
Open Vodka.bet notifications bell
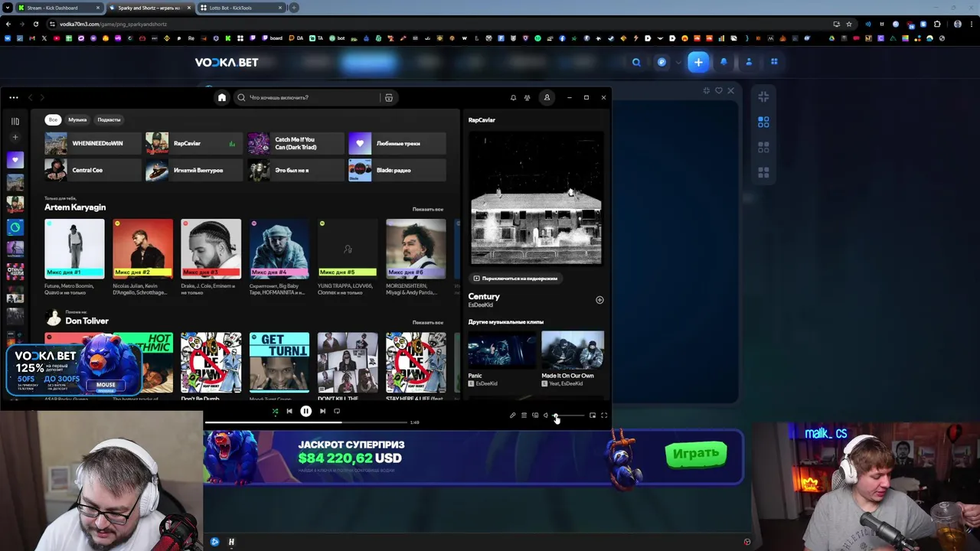(724, 62)
